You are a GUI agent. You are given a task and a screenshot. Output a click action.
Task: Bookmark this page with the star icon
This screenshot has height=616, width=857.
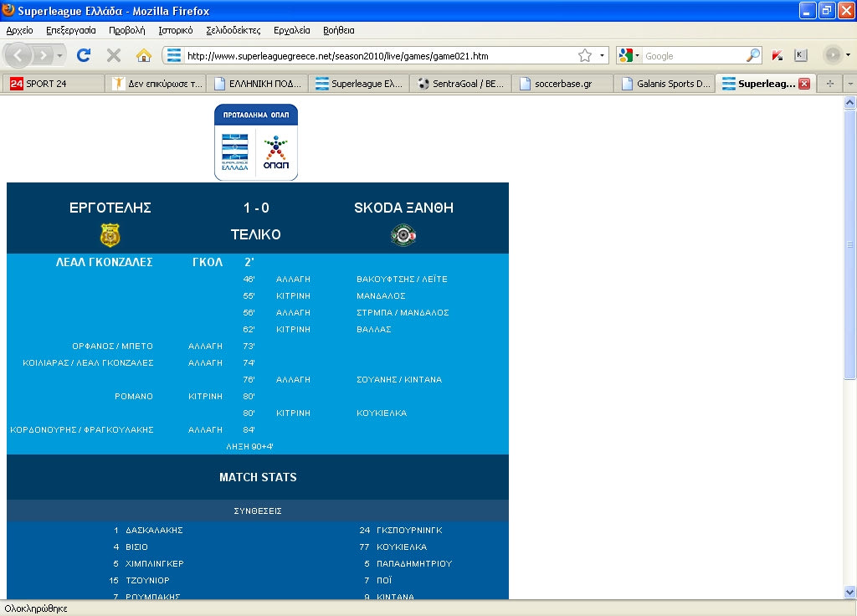[584, 56]
